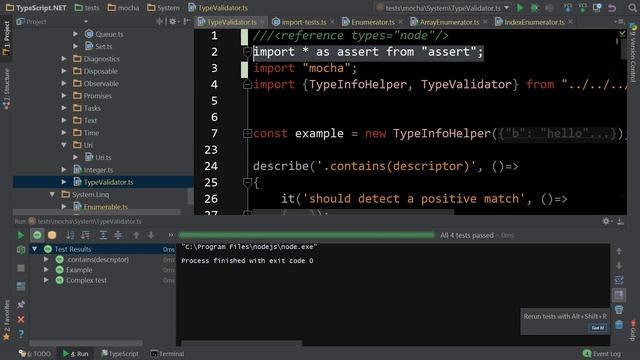This screenshot has width=640, height=360.
Task: Toggle scroll to end of console
Action: coord(619,295)
